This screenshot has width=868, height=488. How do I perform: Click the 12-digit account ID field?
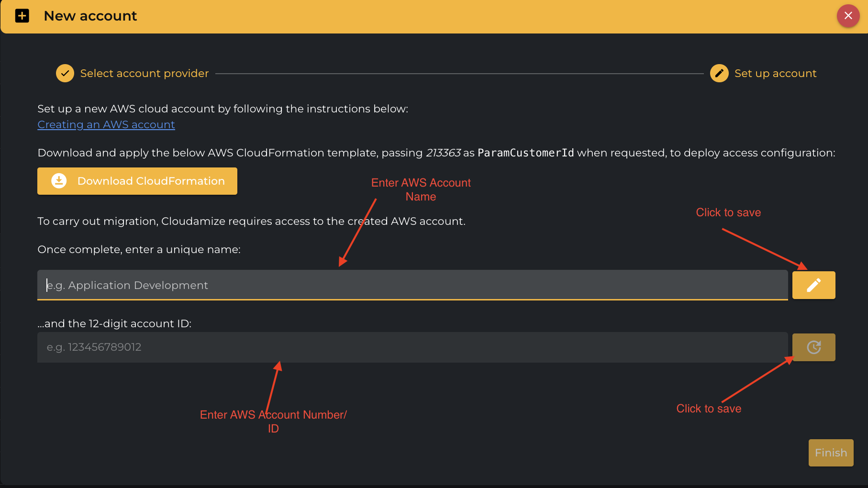coord(412,347)
